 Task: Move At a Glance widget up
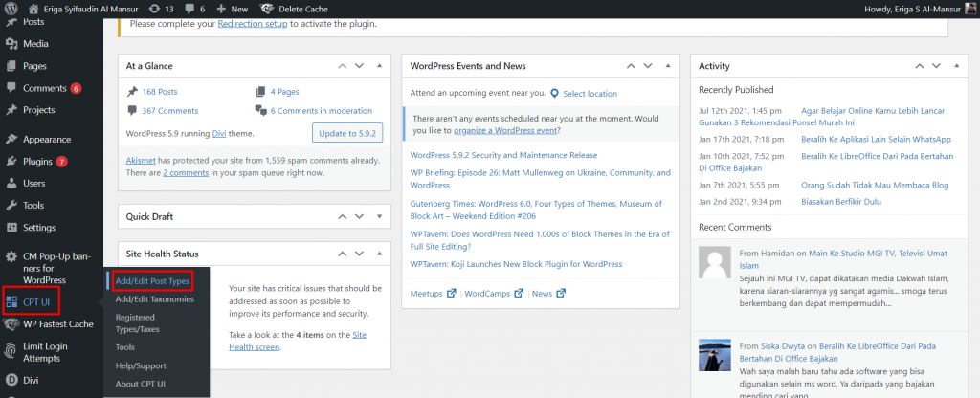click(x=342, y=66)
